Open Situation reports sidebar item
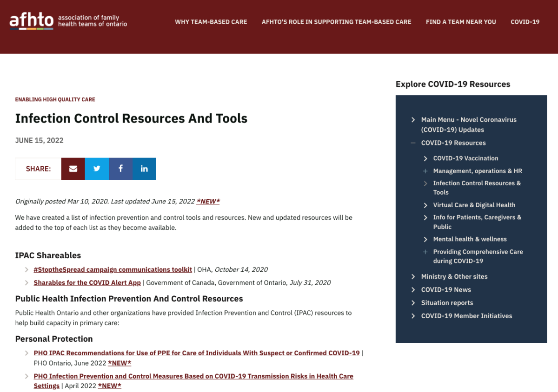This screenshot has width=558, height=392. (447, 302)
